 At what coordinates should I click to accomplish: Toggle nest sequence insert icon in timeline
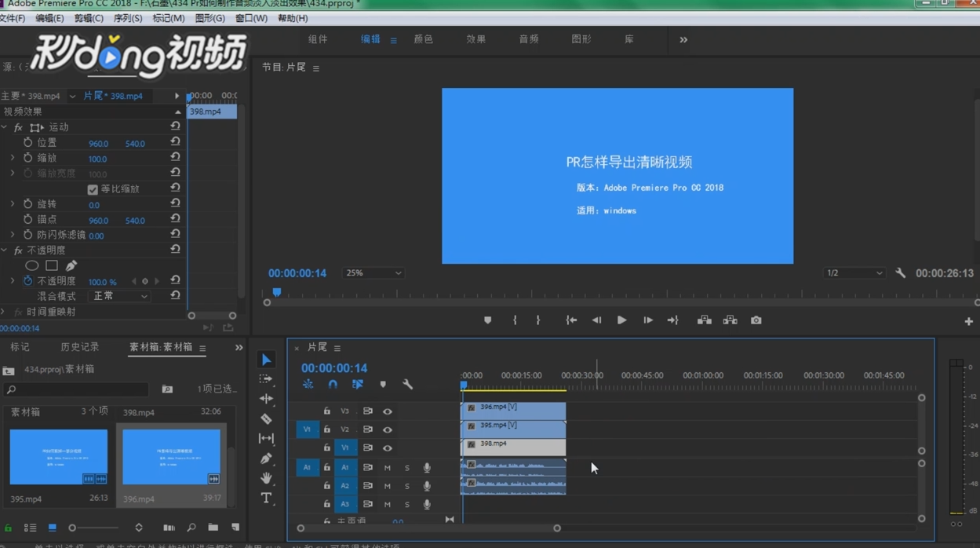coord(308,385)
